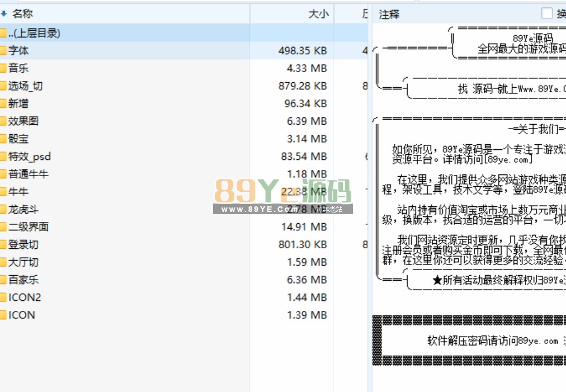Screen dimensions: 566x392
Task: Click the ★所有活动最终解释权 comment line
Action: pyautogui.click(x=499, y=280)
